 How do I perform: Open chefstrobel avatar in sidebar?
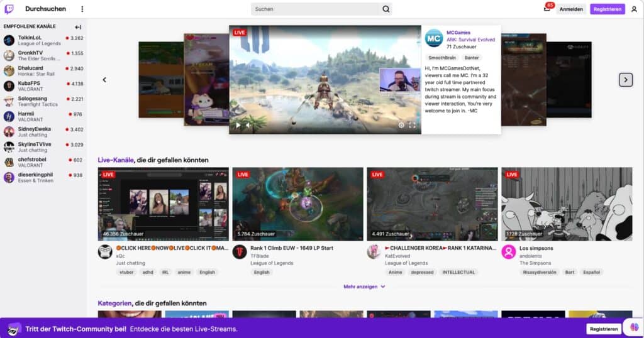[9, 162]
